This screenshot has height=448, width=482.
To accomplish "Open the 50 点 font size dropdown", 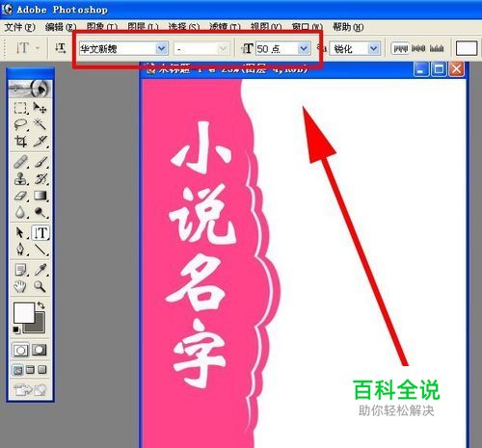I will click(304, 49).
